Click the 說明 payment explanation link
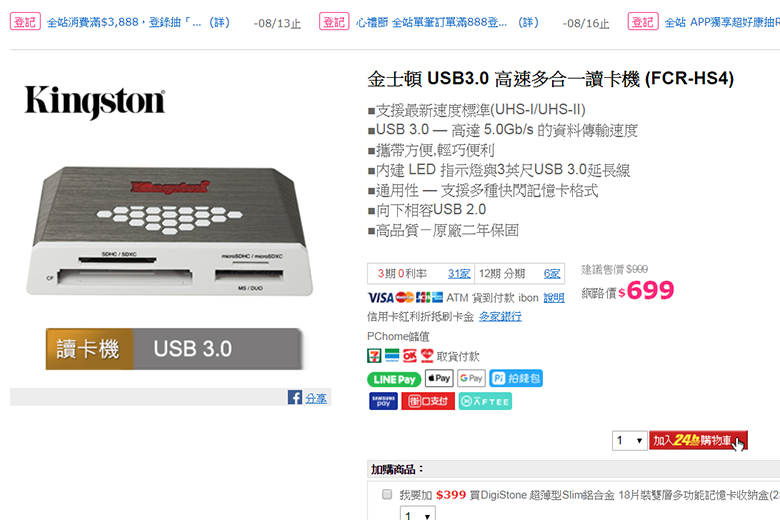 [x=554, y=298]
